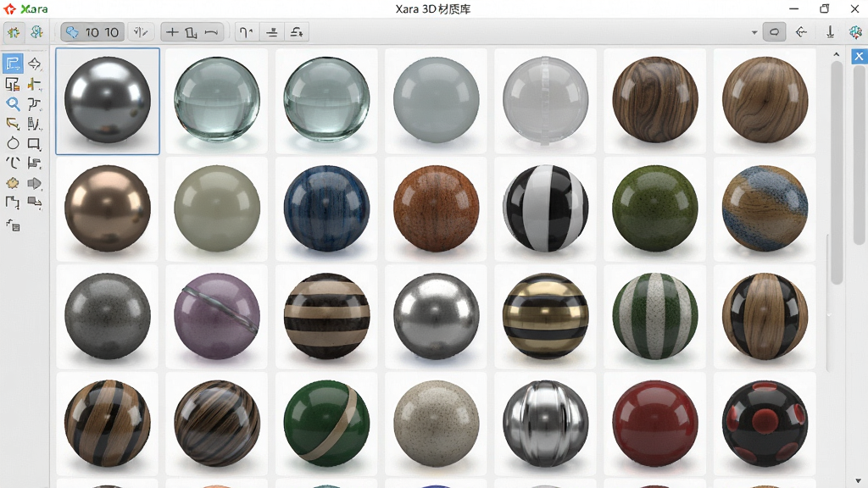This screenshot has width=868, height=488.
Task: Click the left-pointing arrow icon in top-right toolbar
Action: (801, 32)
